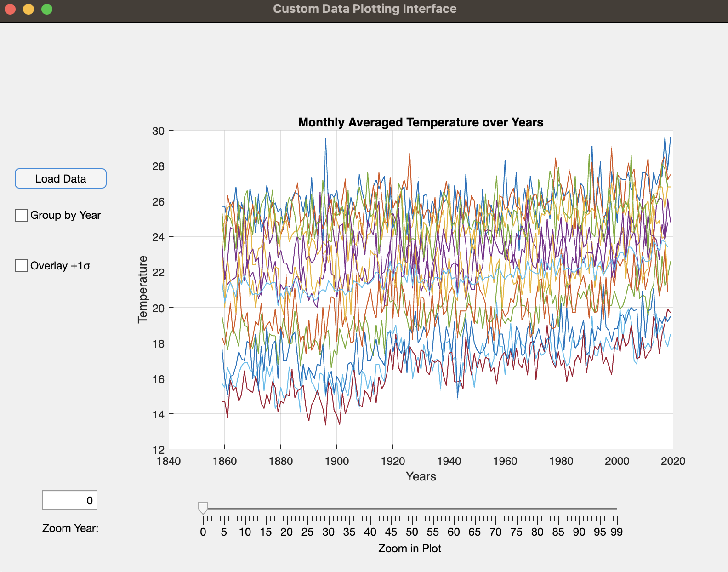Toggle the Overlay ±1σ checkbox
This screenshot has height=572, width=728.
[21, 266]
